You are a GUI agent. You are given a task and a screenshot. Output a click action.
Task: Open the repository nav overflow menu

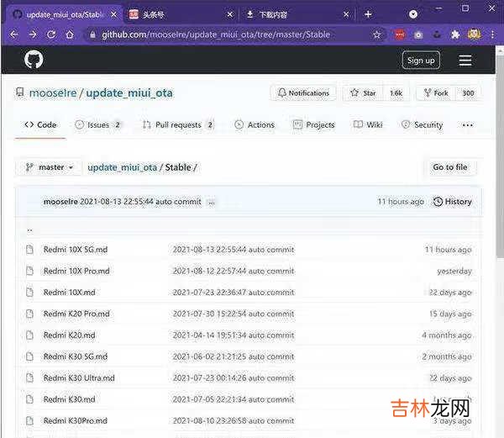[468, 125]
